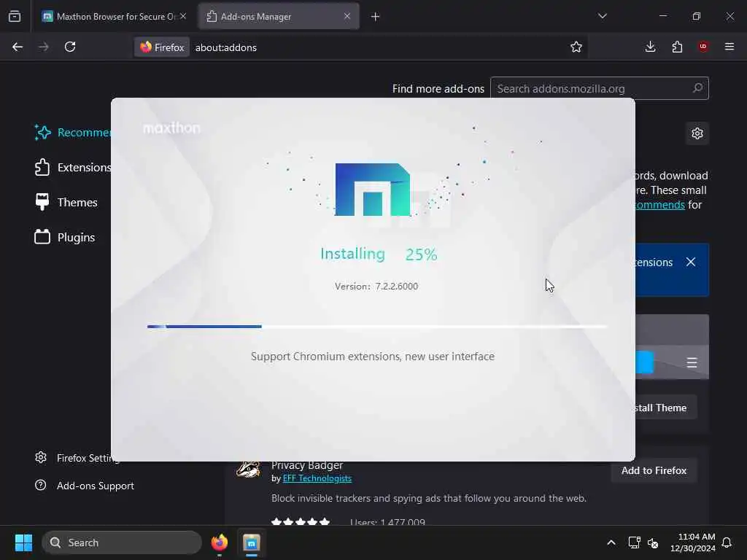Viewport: 747px width, 560px height.
Task: Open the notifications bell icon
Action: [727, 542]
